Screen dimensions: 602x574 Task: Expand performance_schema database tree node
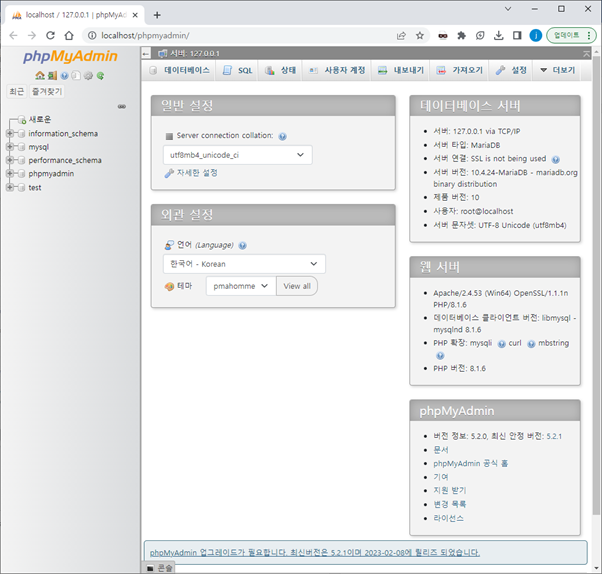click(x=10, y=160)
